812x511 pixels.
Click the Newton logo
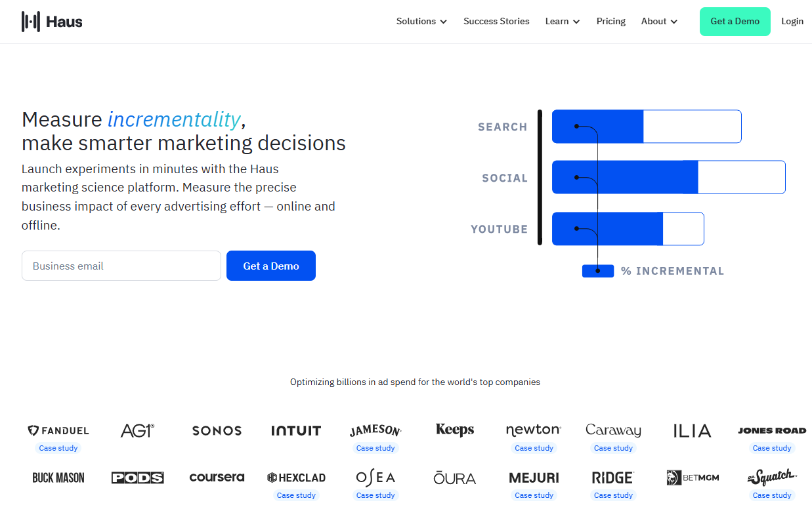click(x=534, y=430)
